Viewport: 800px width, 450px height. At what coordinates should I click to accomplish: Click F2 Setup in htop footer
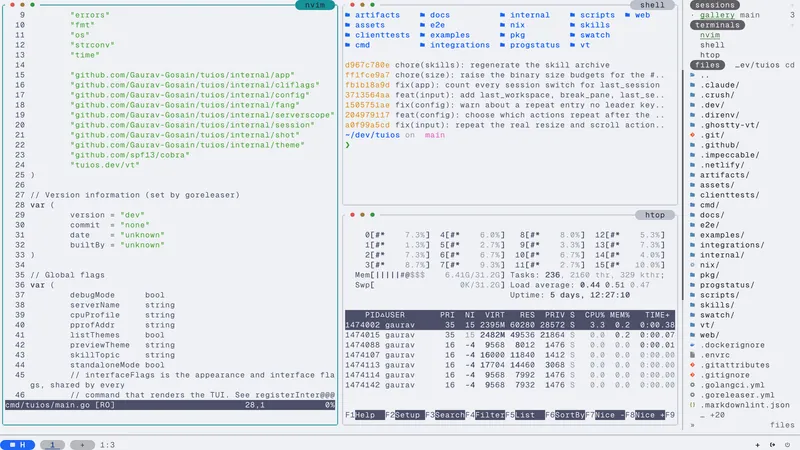pyautogui.click(x=405, y=415)
